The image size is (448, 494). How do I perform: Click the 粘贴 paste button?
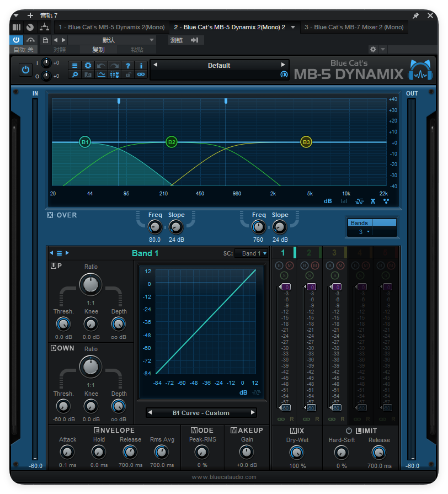tap(137, 50)
